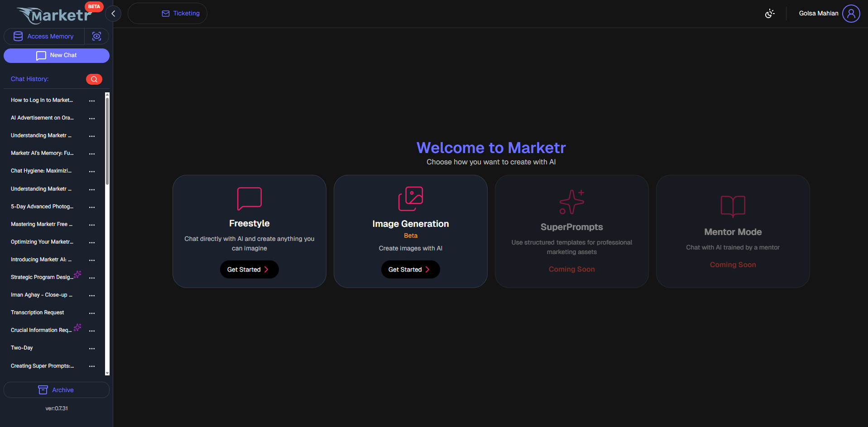Image resolution: width=868 pixels, height=427 pixels.
Task: Click the 'Welcome to Marketr' heading
Action: (x=491, y=148)
